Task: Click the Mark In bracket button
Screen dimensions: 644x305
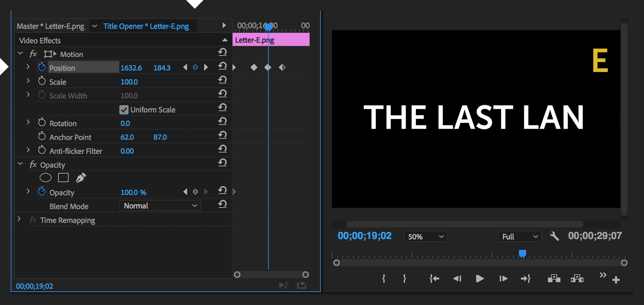Action: click(x=384, y=279)
